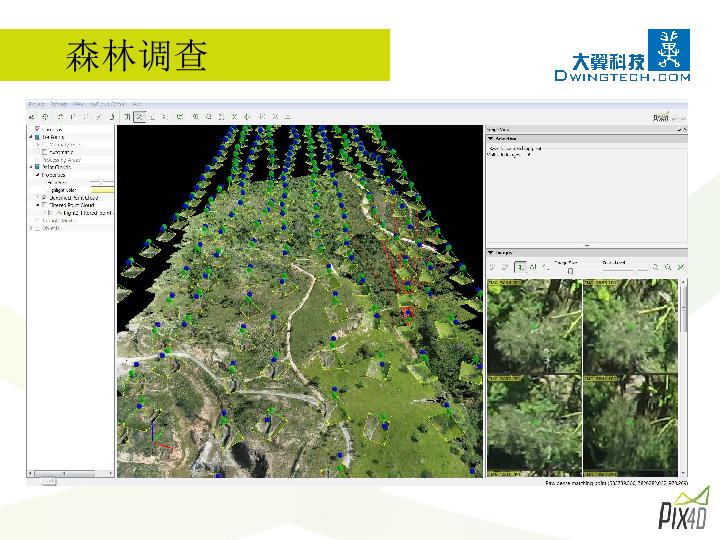Collapse the Selection section header
The image size is (720, 540).
491,138
